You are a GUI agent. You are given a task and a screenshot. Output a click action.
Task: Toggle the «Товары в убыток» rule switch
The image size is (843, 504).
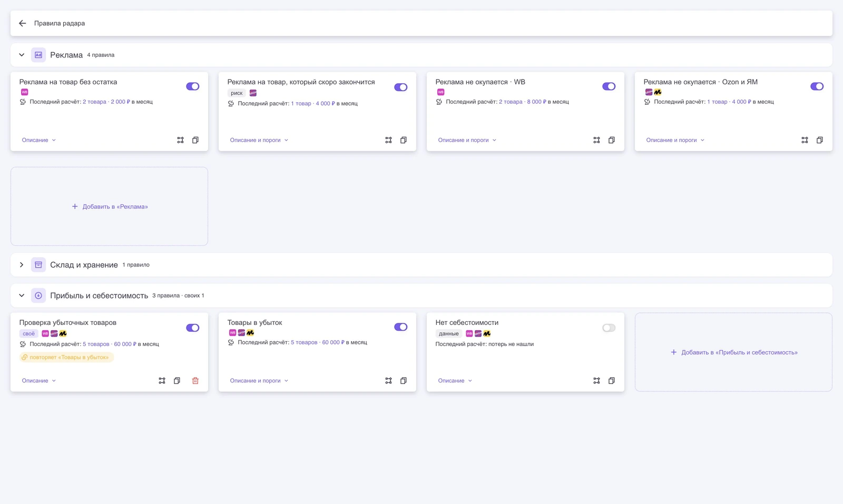pos(401,327)
